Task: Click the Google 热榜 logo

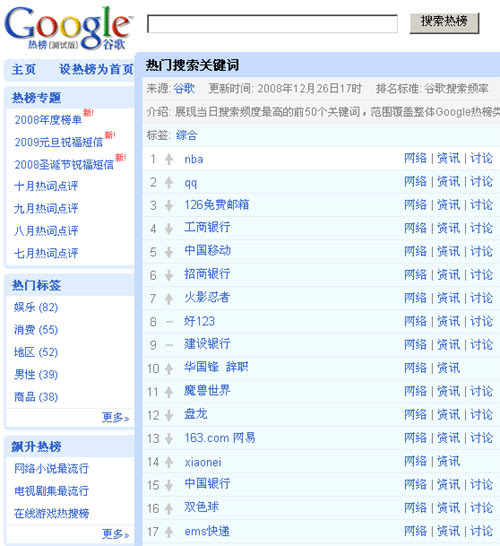Action: pyautogui.click(x=69, y=29)
